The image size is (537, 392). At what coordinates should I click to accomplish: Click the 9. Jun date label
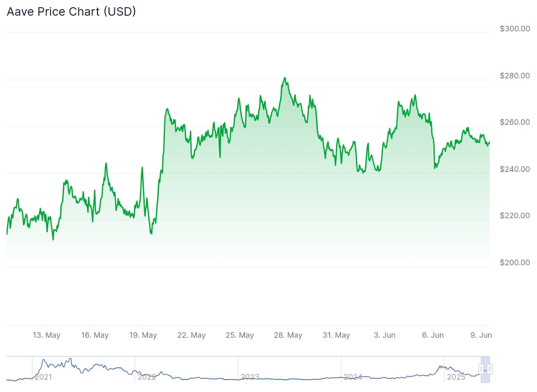point(481,335)
